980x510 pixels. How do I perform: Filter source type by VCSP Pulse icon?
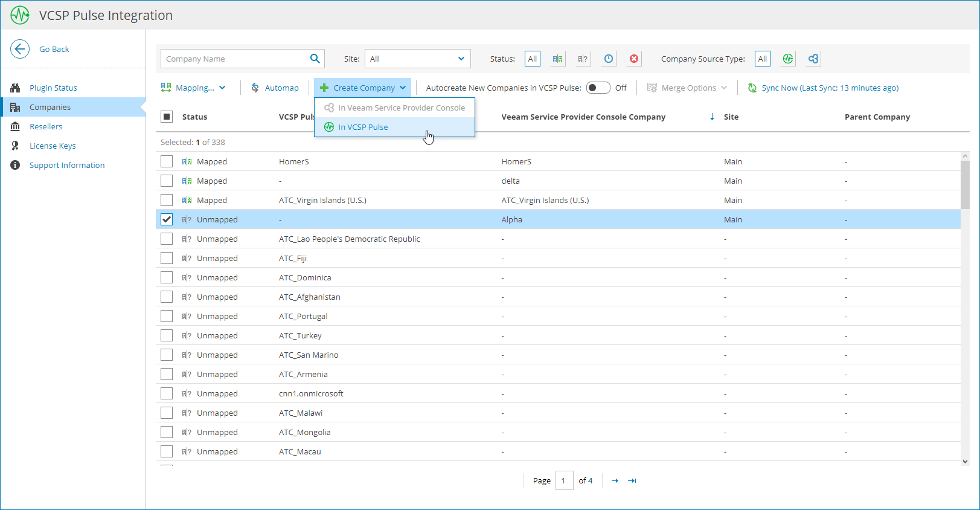788,59
